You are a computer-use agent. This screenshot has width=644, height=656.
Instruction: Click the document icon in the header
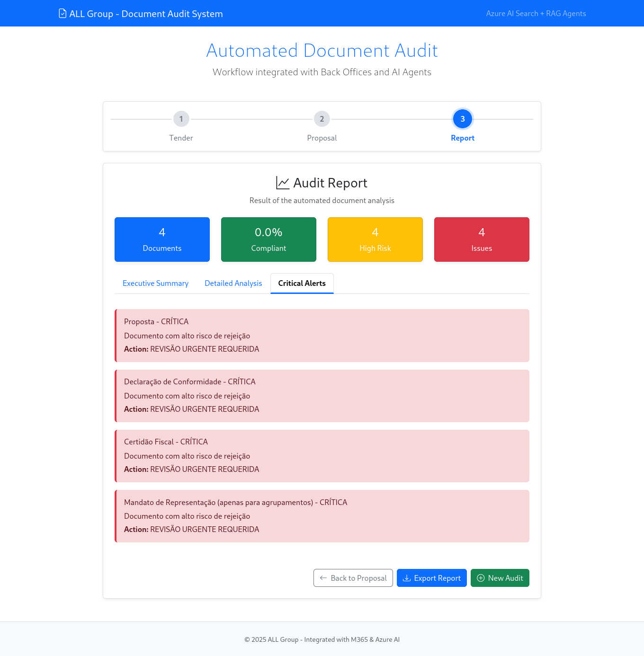click(x=62, y=13)
